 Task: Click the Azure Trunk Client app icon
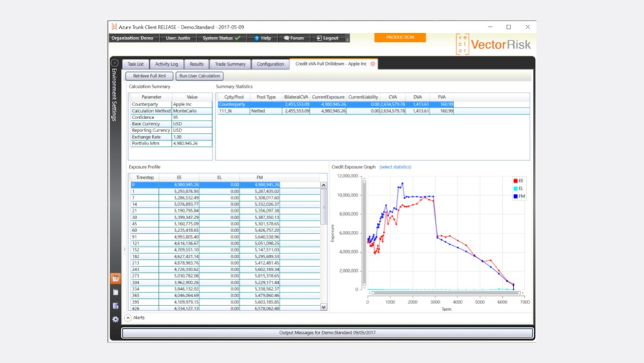tap(114, 27)
